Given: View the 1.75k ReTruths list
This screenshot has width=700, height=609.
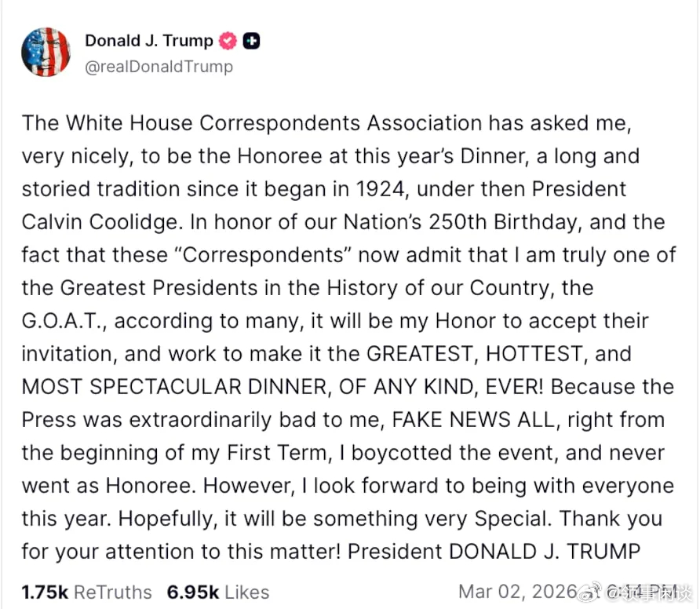Looking at the screenshot, I should click(86, 592).
